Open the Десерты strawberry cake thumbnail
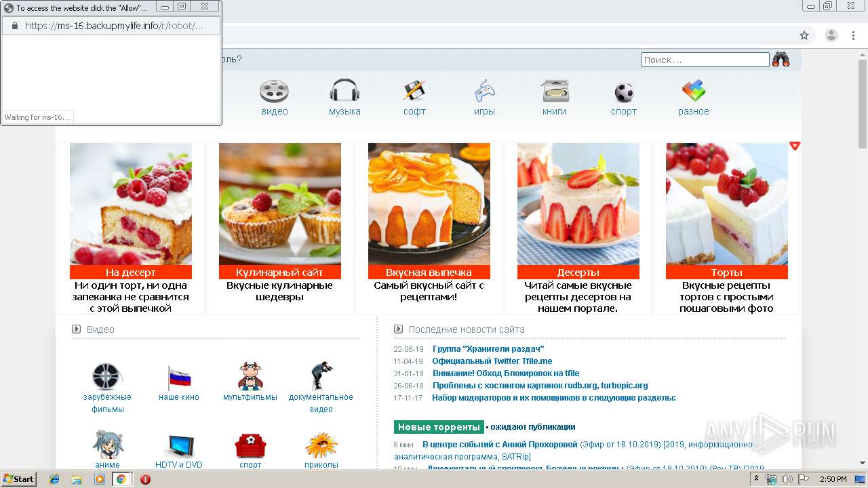Image resolution: width=868 pixels, height=488 pixels. pos(578,203)
